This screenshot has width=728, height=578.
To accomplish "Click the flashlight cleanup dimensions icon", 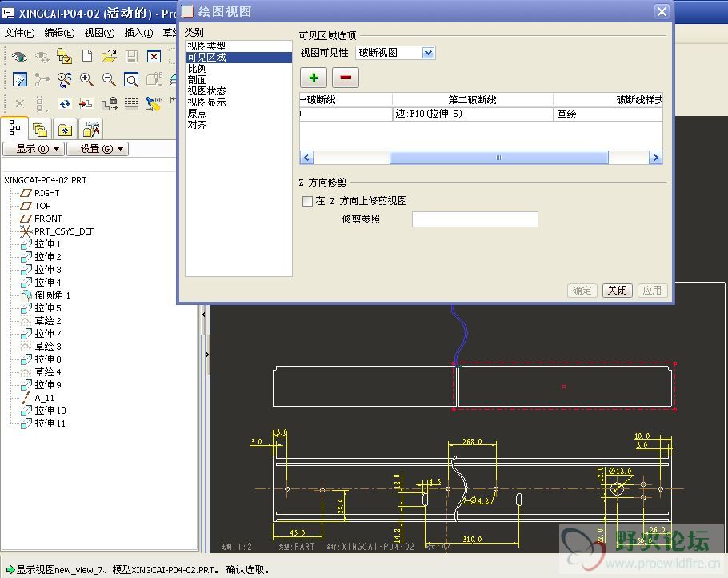I will point(154,103).
